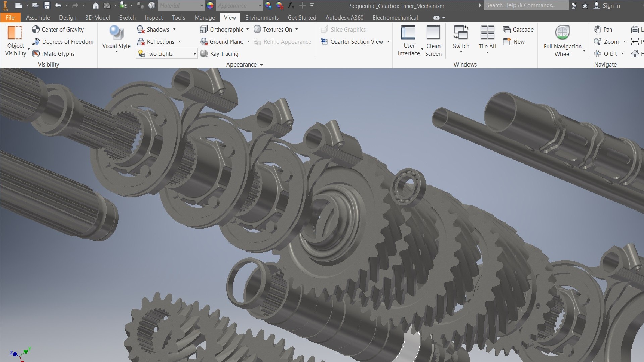The image size is (644, 362).
Task: Click the User Interface window icon
Action: tap(408, 33)
